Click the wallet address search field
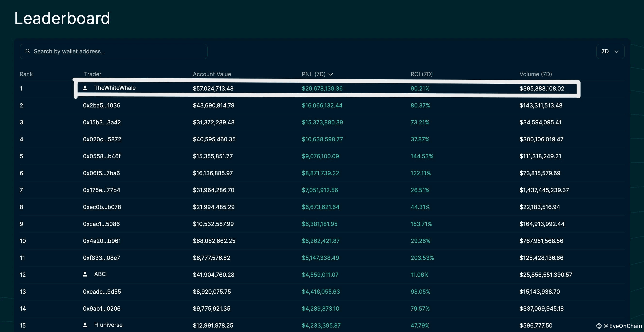The width and height of the screenshot is (644, 332). coord(114,51)
